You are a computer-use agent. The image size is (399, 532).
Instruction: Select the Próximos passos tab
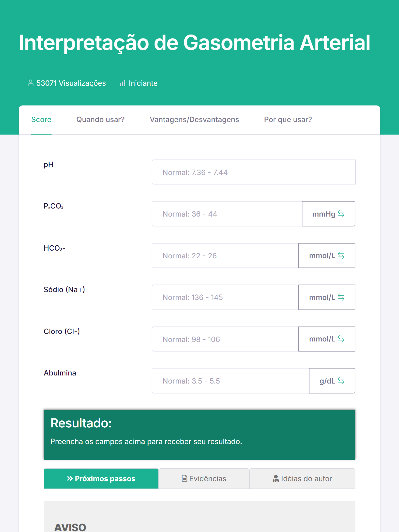pos(101,479)
